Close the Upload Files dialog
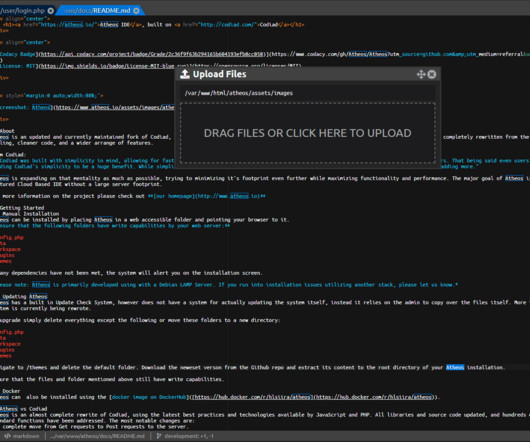The image size is (530, 442). click(432, 74)
